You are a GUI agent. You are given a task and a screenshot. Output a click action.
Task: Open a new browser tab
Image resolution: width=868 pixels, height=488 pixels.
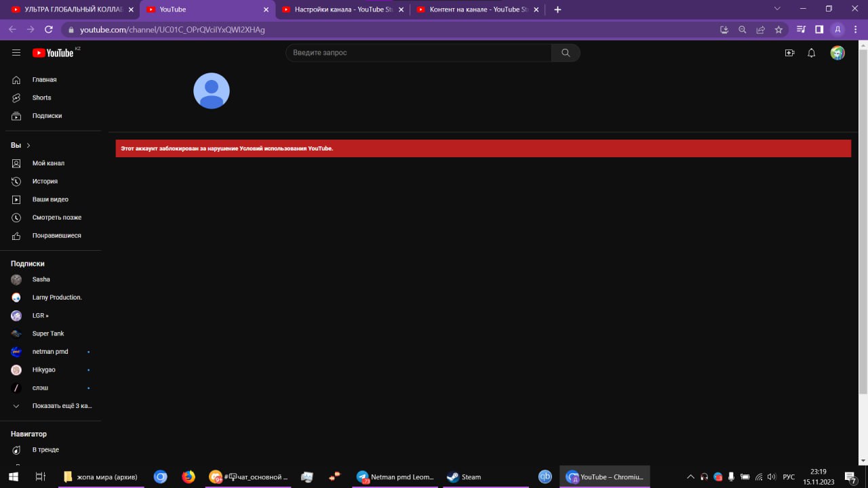[557, 9]
